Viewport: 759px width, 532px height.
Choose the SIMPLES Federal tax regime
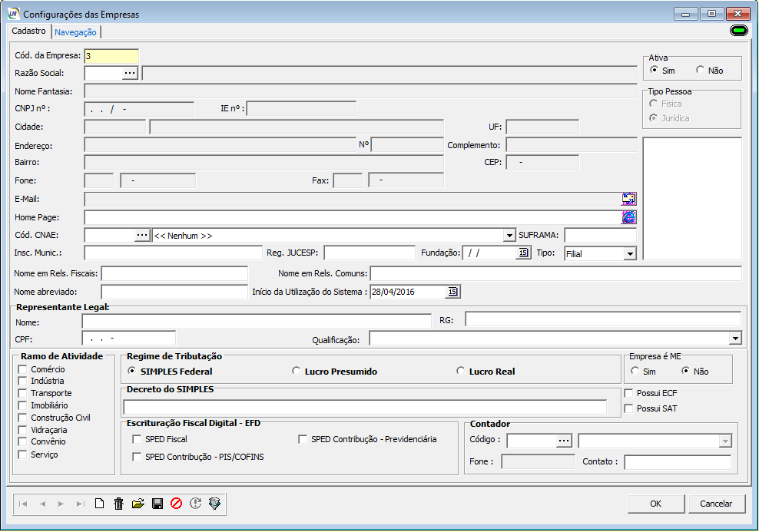pos(131,371)
